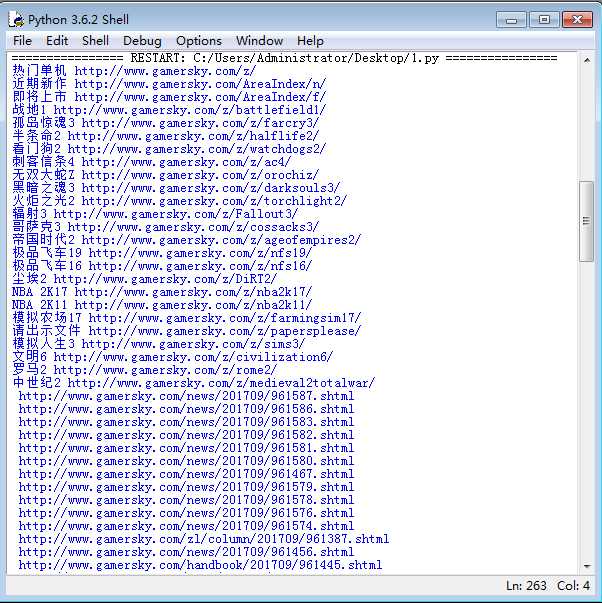This screenshot has width=602, height=603.
Task: Click the news/201709/961580.shtml line
Action: [186, 461]
